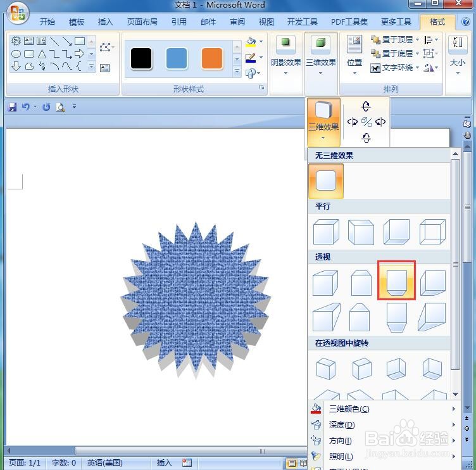The image size is (476, 470).
Task: Apply the orange shape style swatch
Action: [x=212, y=58]
